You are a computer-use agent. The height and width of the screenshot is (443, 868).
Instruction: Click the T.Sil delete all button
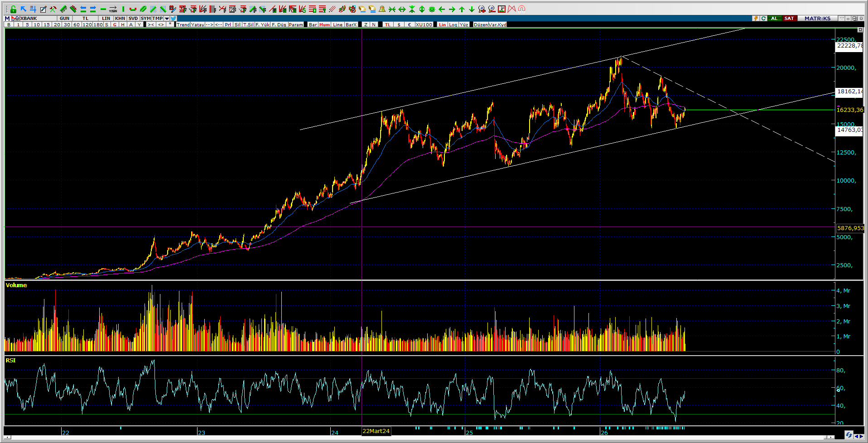[248, 24]
